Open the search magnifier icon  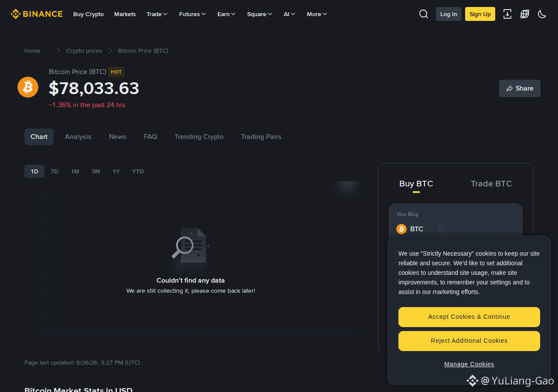click(424, 14)
